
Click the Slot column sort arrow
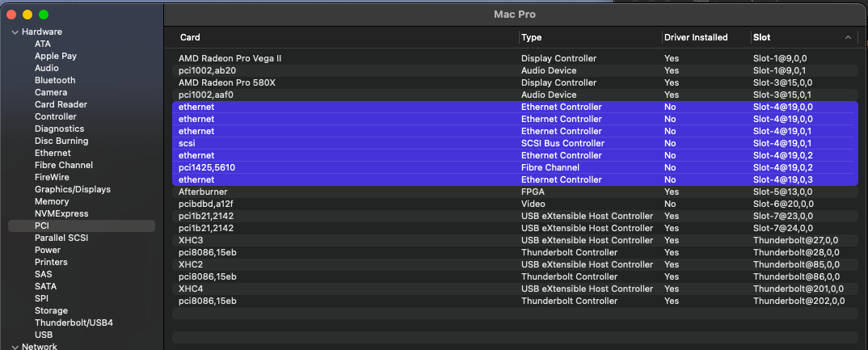tap(848, 37)
